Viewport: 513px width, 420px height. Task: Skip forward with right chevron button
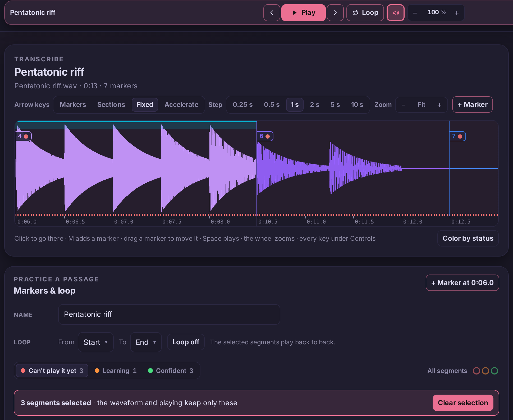[x=335, y=13]
